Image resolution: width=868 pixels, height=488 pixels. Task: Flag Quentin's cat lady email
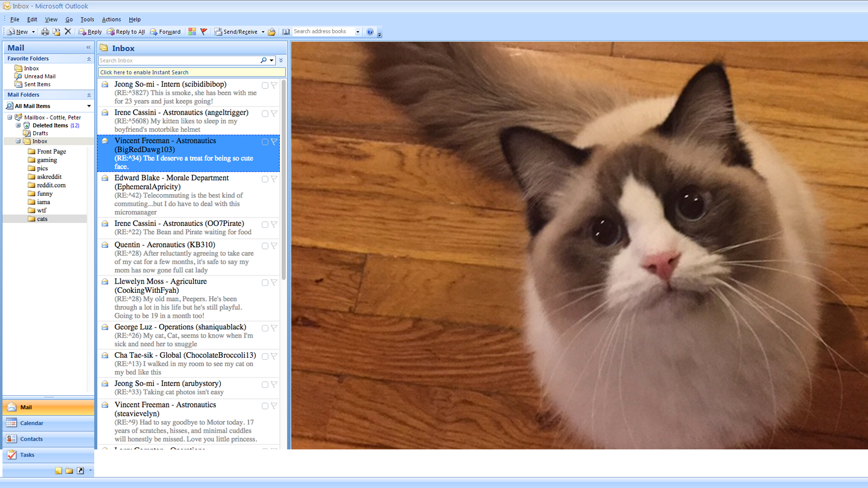(274, 246)
